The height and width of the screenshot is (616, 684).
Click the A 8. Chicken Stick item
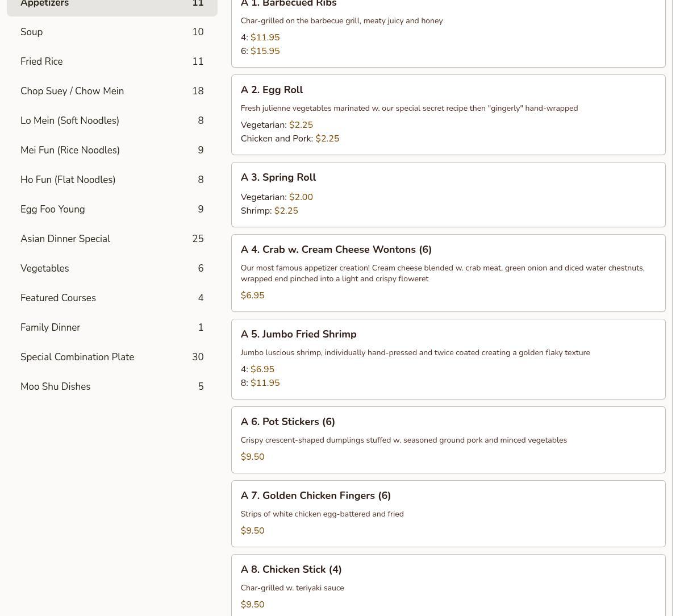pos(448,585)
